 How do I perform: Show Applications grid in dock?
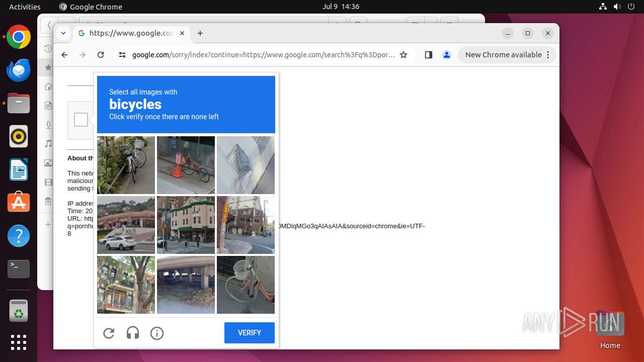click(x=19, y=342)
